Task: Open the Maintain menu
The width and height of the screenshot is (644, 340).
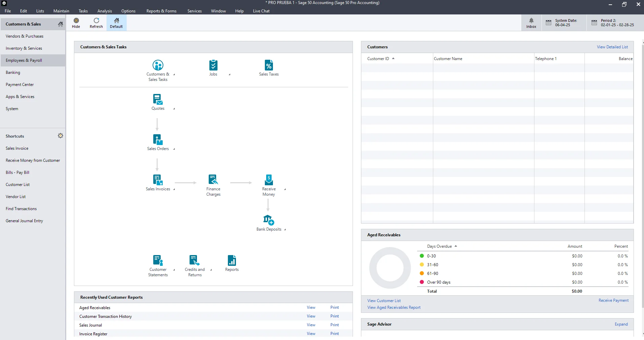Action: click(x=61, y=11)
